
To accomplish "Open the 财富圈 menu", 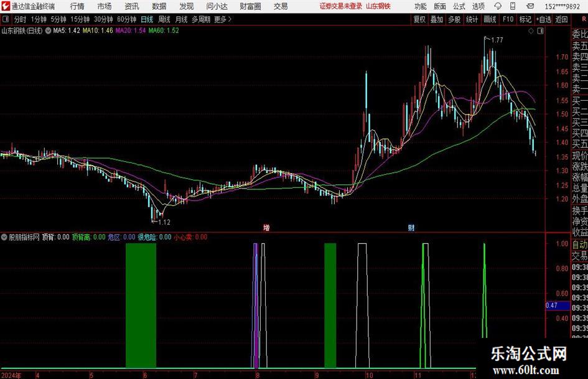I will point(250,6).
